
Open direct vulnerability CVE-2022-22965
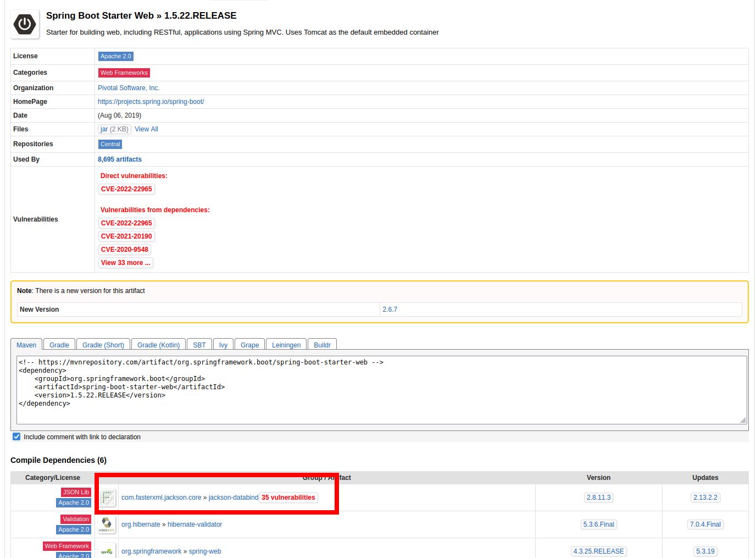tap(126, 189)
